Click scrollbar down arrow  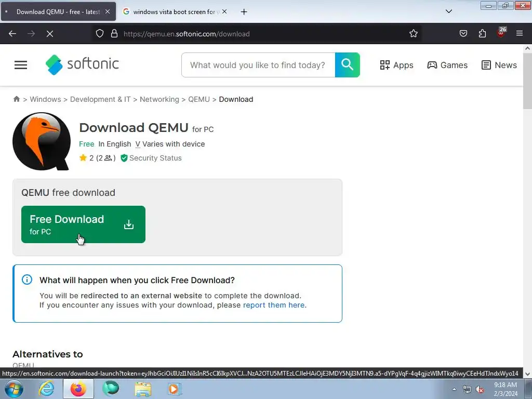pyautogui.click(x=528, y=374)
